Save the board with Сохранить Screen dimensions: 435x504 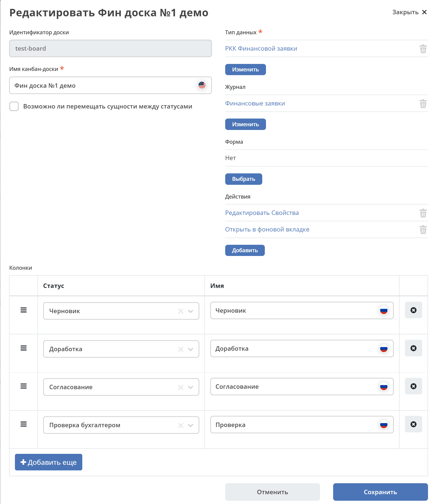380,492
